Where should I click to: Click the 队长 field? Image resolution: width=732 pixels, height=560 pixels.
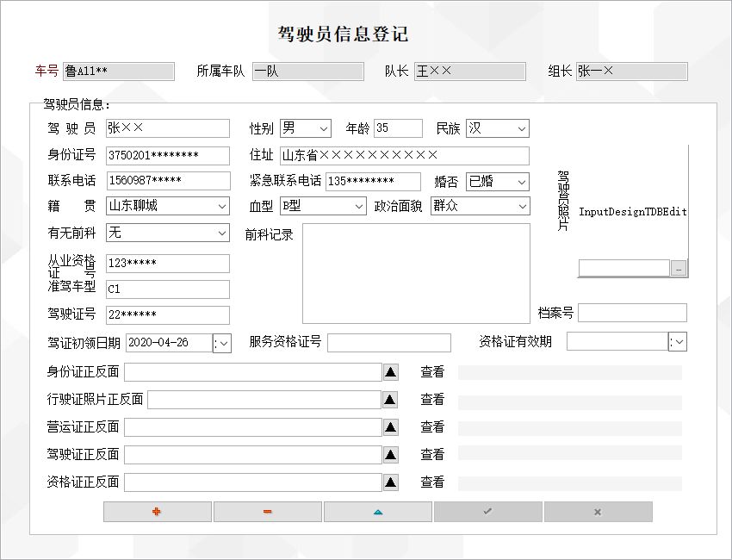coord(470,72)
